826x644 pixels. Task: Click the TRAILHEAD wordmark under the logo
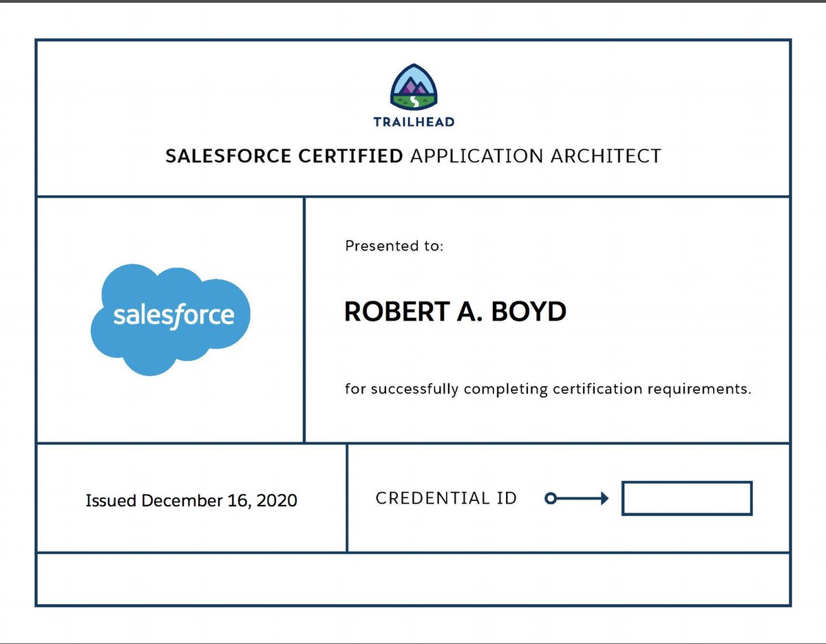413,121
